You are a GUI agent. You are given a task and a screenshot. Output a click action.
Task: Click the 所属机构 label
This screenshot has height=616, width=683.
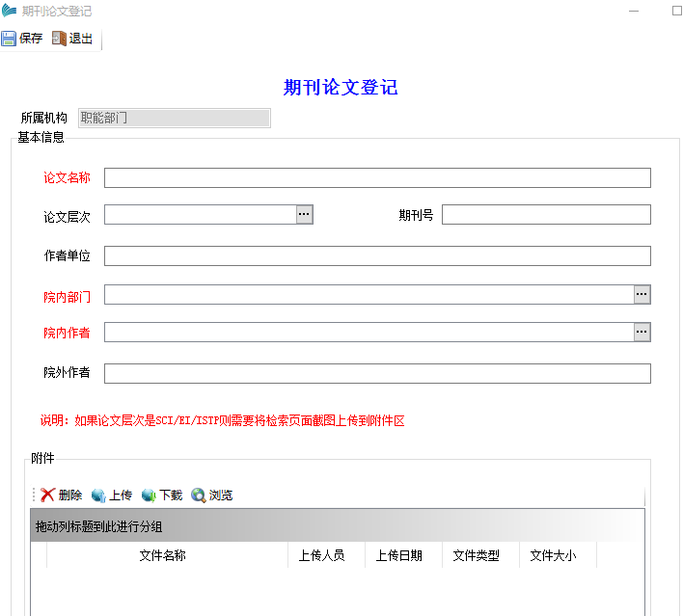(44, 118)
